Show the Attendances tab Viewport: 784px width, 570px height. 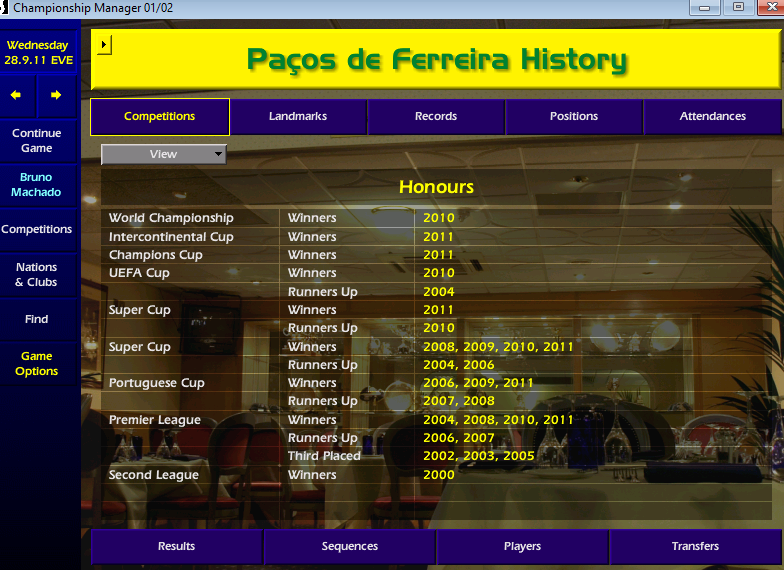point(712,116)
